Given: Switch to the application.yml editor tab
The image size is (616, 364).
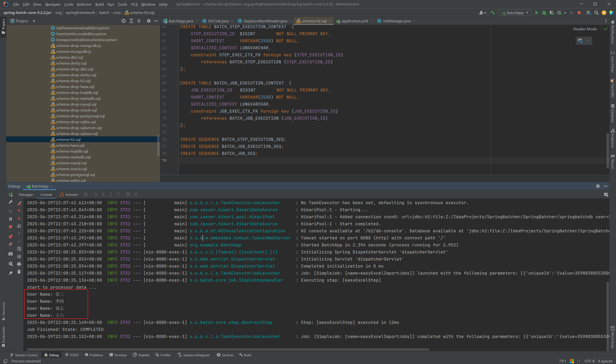Looking at the screenshot, I should (354, 21).
